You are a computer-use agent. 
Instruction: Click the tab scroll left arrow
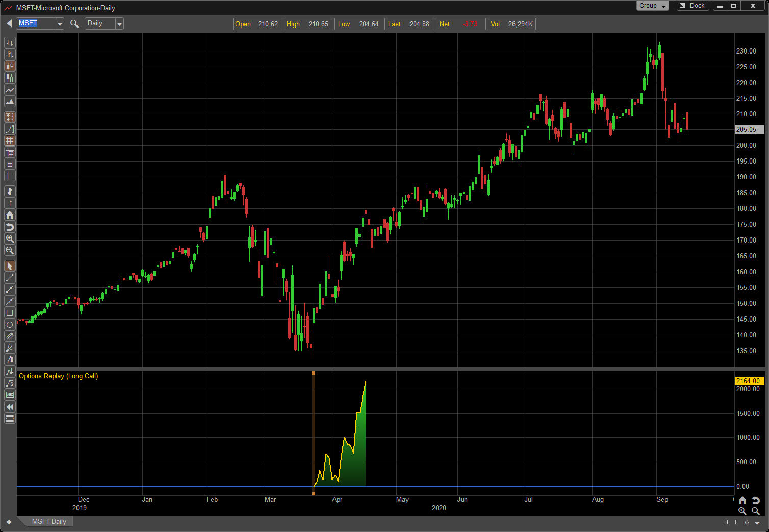(x=727, y=522)
